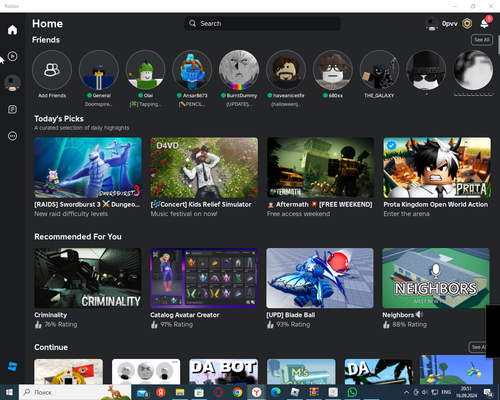Image resolution: width=500 pixels, height=400 pixels.
Task: Open the M's game tile in Continue
Action: [x=301, y=371]
